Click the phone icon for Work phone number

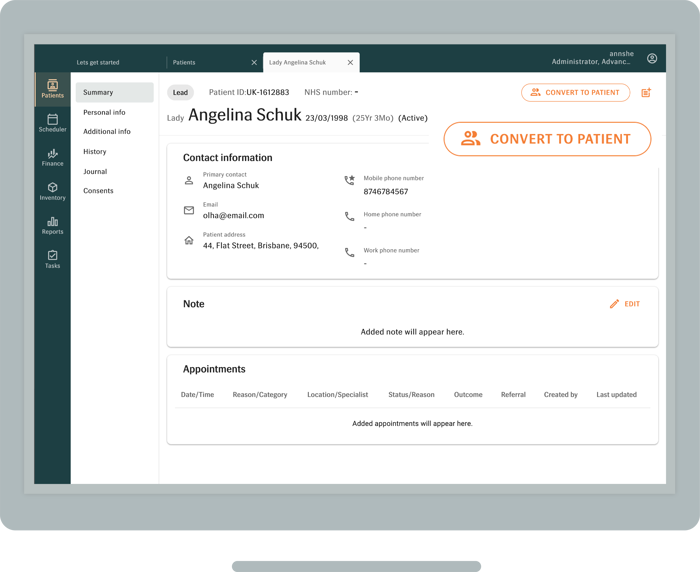350,253
